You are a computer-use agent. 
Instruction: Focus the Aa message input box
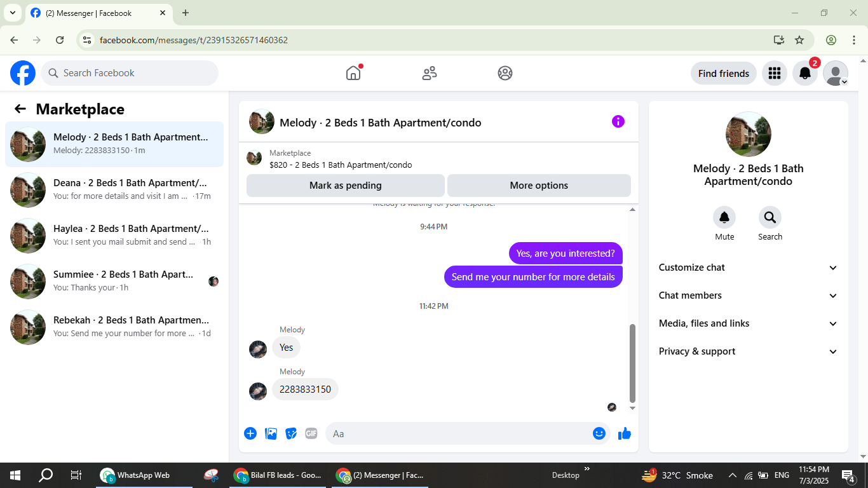tap(468, 433)
